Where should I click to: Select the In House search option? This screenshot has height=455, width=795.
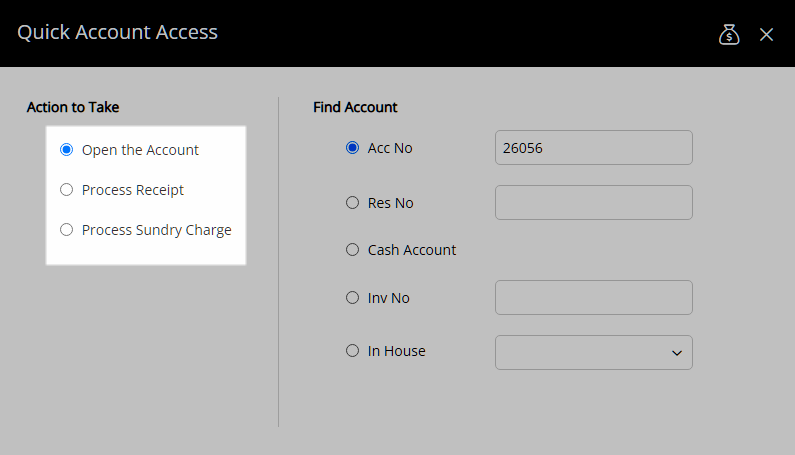coord(352,351)
